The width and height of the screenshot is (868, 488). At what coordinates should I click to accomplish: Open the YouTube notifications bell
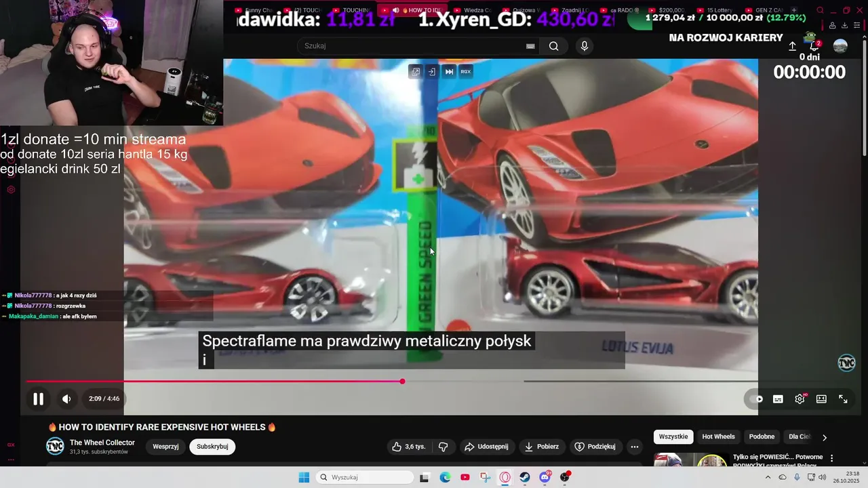[x=814, y=46]
